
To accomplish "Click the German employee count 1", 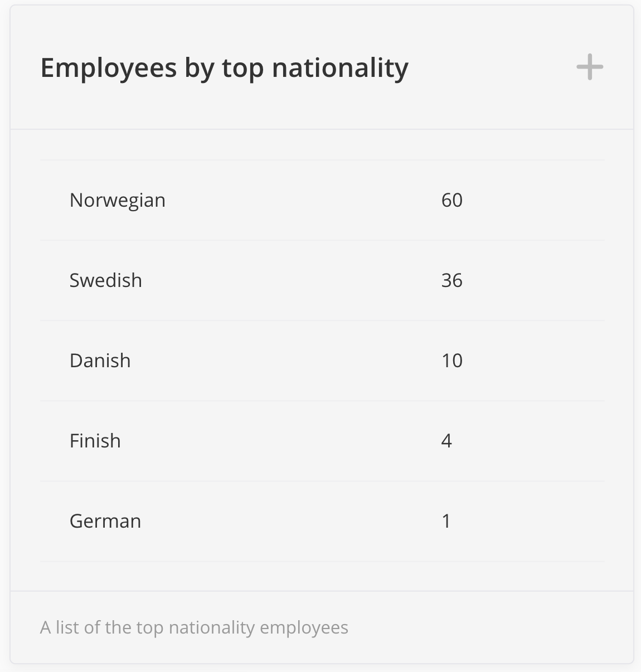I will tap(446, 521).
